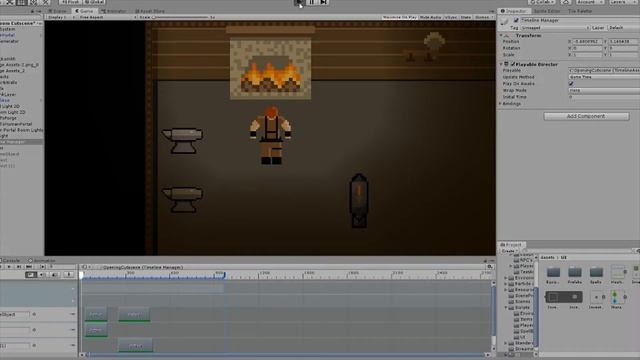Image resolution: width=640 pixels, height=360 pixels.
Task: Switch to the Sprite Editor tab
Action: coord(547,11)
